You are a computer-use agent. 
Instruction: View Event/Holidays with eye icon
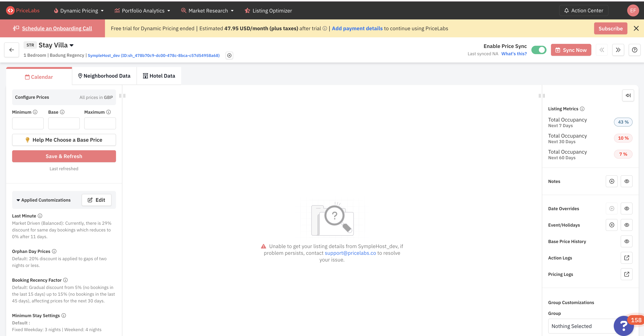point(626,225)
